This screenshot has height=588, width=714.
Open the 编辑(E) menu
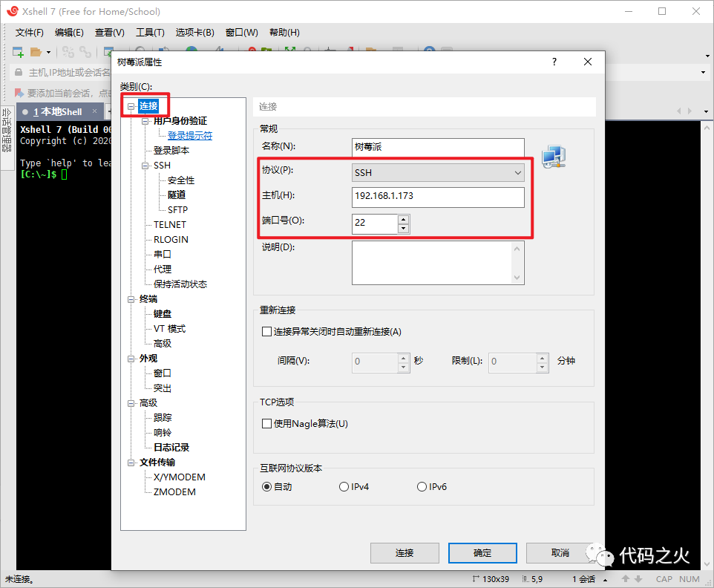pyautogui.click(x=69, y=33)
